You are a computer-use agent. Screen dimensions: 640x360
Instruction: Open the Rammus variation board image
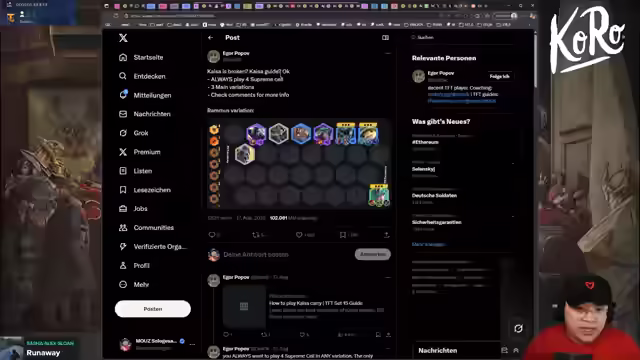(x=299, y=163)
